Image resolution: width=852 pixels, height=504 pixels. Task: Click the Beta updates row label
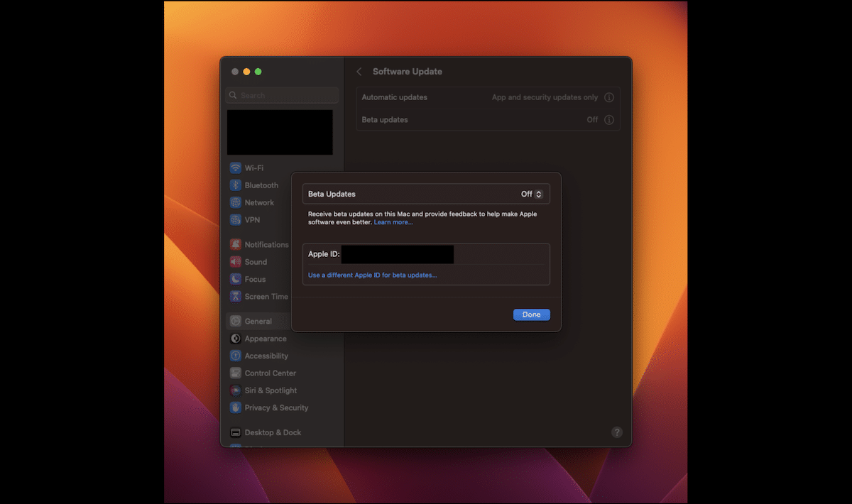click(385, 120)
